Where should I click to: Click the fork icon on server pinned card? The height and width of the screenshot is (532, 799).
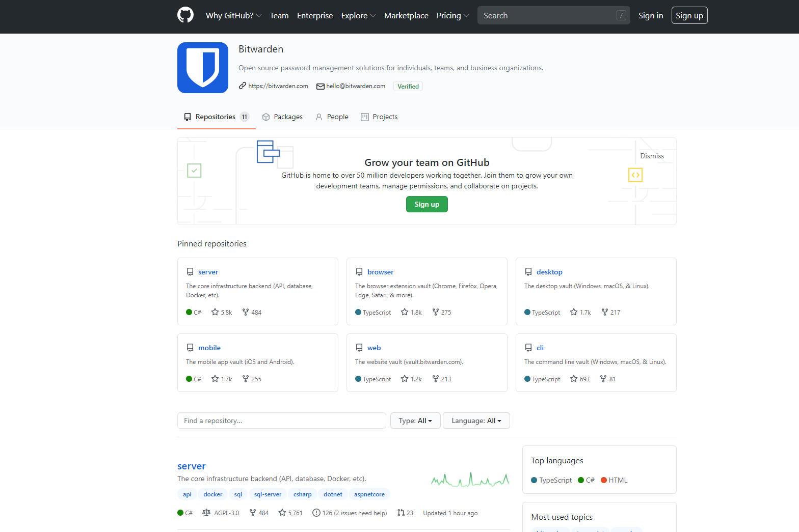click(x=246, y=312)
